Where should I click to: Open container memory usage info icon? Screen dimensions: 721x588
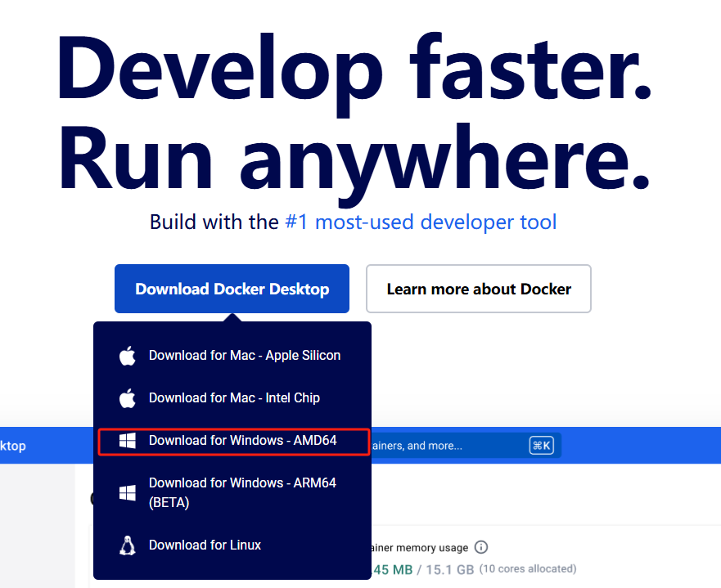click(x=481, y=547)
